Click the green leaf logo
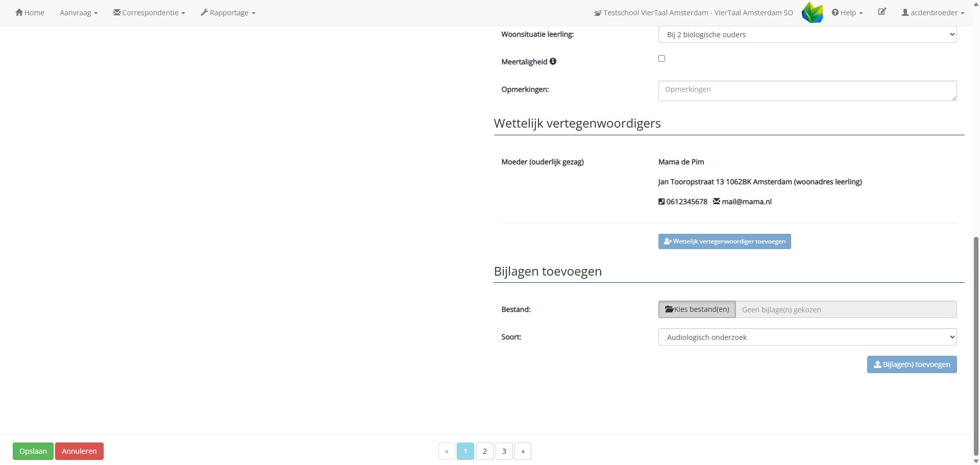 click(812, 12)
